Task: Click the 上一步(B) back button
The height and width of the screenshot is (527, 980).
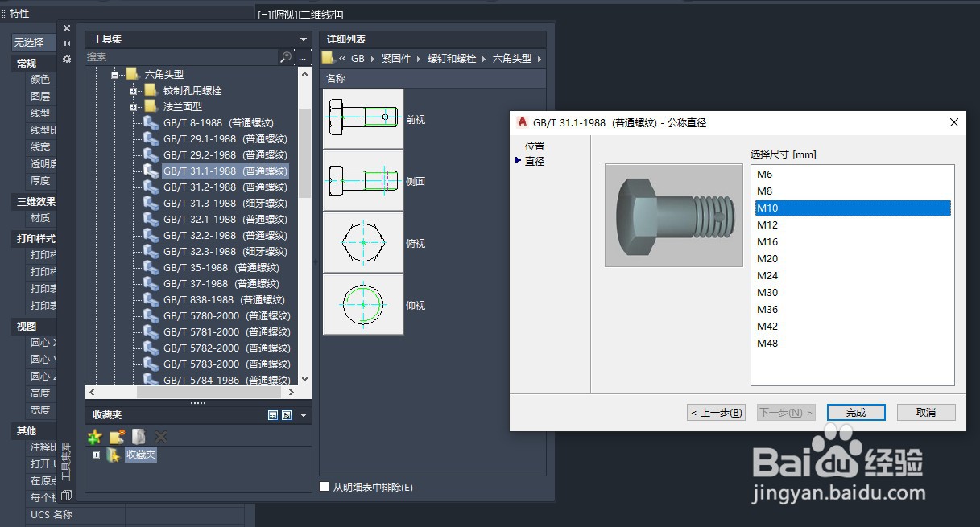Action: click(716, 412)
